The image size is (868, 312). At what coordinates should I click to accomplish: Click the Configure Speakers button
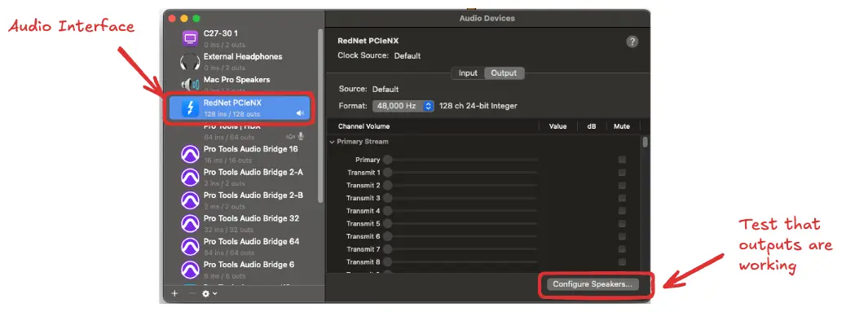[x=593, y=283]
